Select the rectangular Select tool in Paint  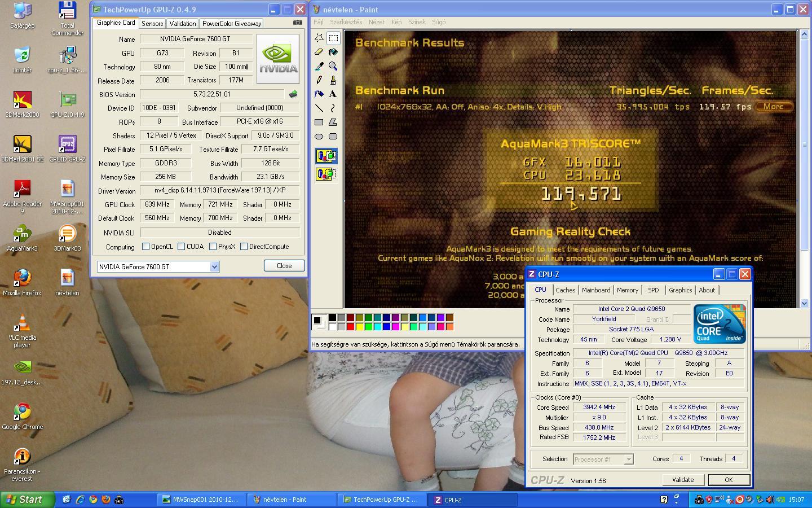click(x=333, y=38)
